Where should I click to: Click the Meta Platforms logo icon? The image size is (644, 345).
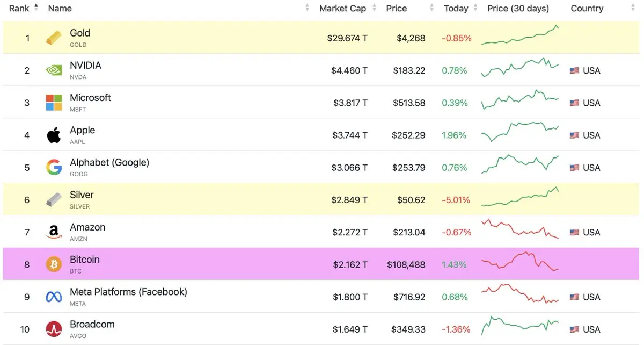[54, 297]
